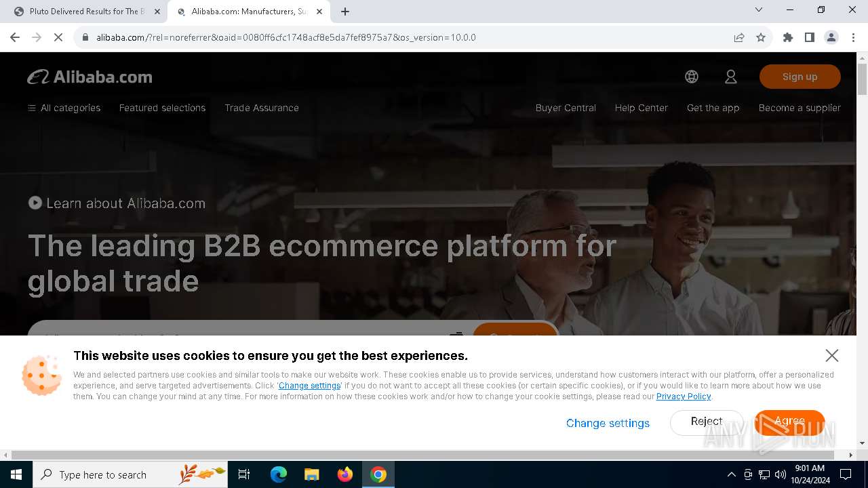Click Get the app
868x488 pixels.
(x=713, y=108)
